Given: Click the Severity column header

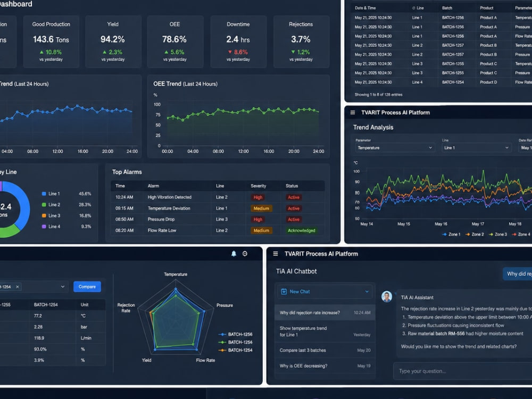Looking at the screenshot, I should click(258, 186).
